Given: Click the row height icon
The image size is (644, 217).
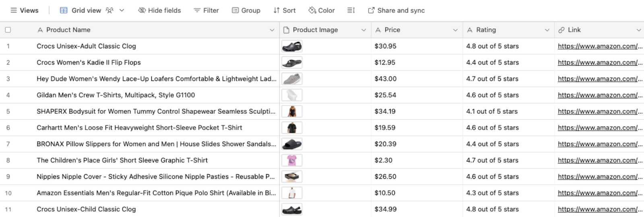Looking at the screenshot, I should [x=351, y=10].
